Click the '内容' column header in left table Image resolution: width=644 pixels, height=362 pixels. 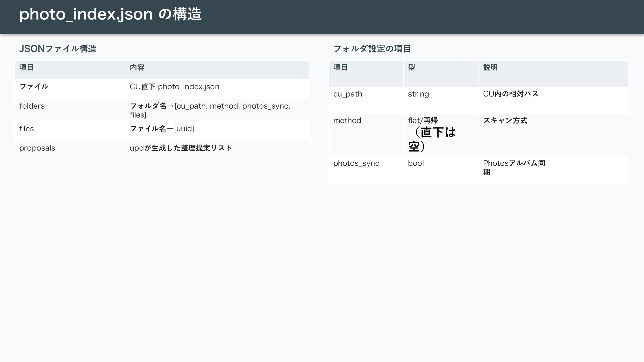137,68
